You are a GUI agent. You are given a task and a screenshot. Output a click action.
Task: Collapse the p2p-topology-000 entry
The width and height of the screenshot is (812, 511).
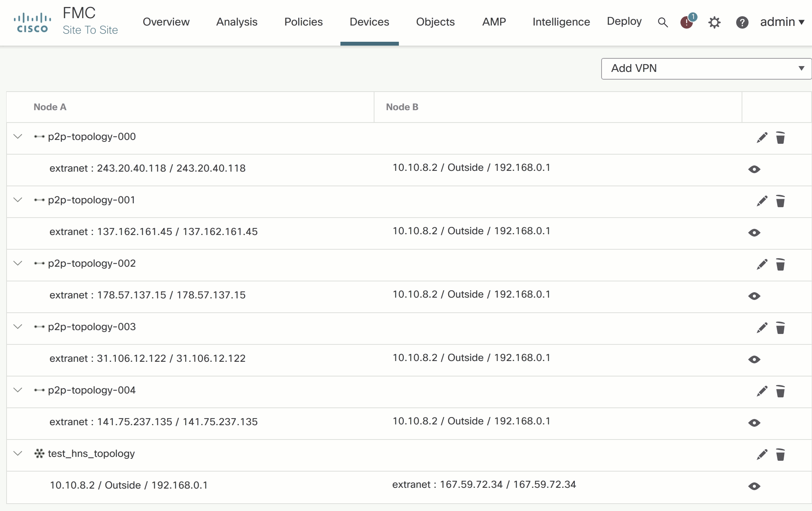pyautogui.click(x=17, y=136)
